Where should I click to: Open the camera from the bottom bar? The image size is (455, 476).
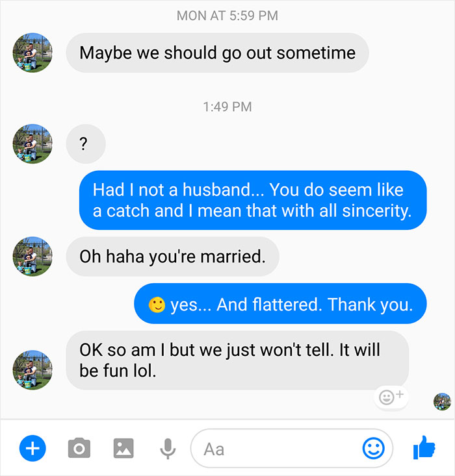click(x=79, y=448)
